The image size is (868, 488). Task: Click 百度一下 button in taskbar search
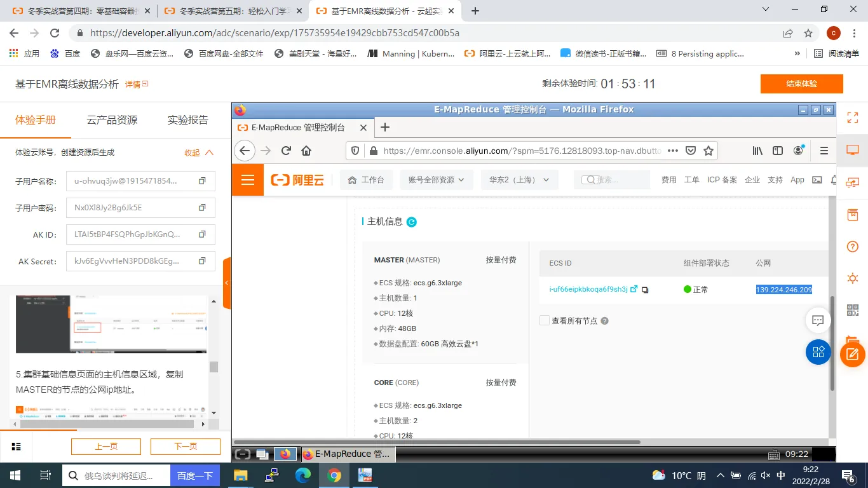[194, 475]
